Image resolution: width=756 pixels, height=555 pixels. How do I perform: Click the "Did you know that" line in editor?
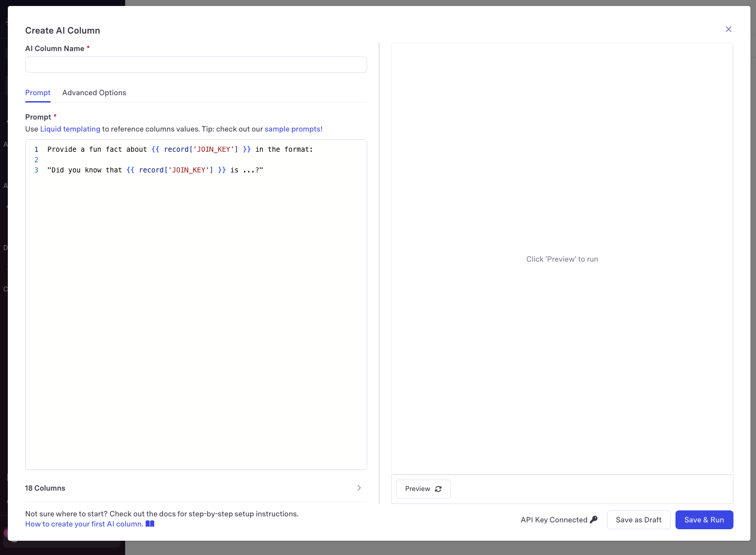[155, 170]
